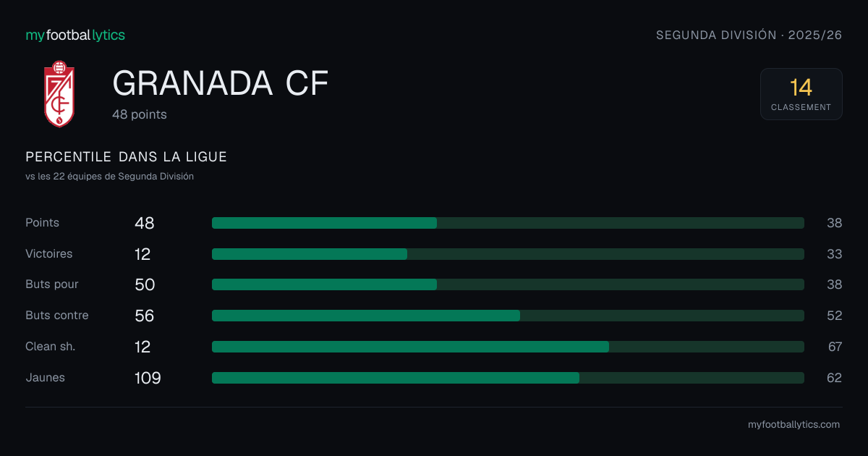This screenshot has height=456, width=868.
Task: Click the Segunda División 2025/26 header text
Action: [749, 35]
